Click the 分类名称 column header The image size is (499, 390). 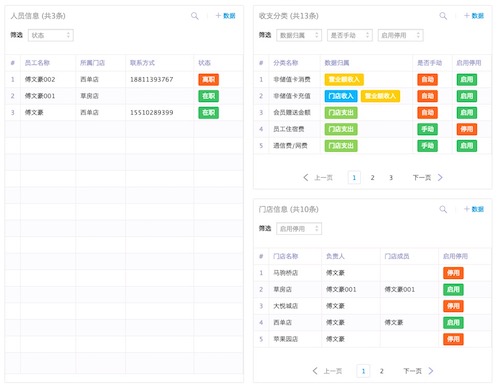(286, 63)
